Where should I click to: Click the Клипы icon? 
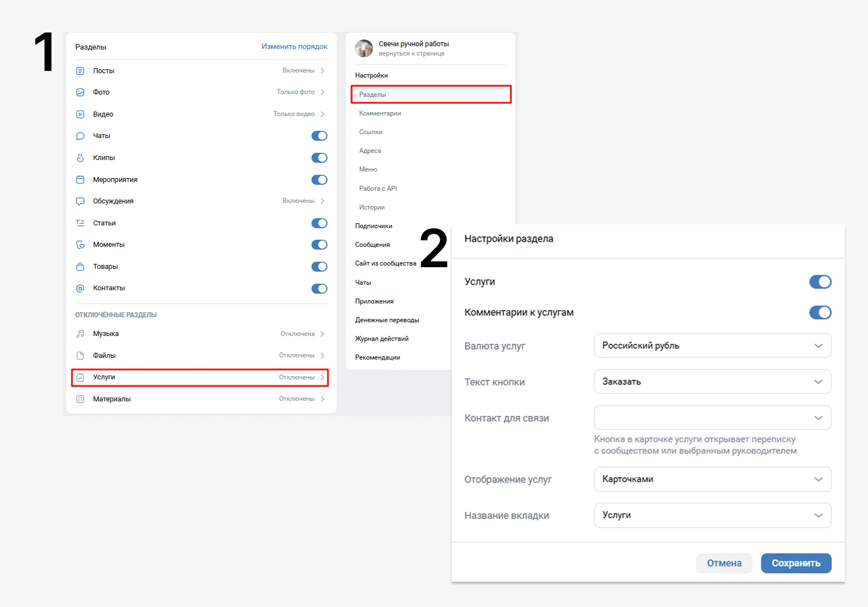point(80,158)
